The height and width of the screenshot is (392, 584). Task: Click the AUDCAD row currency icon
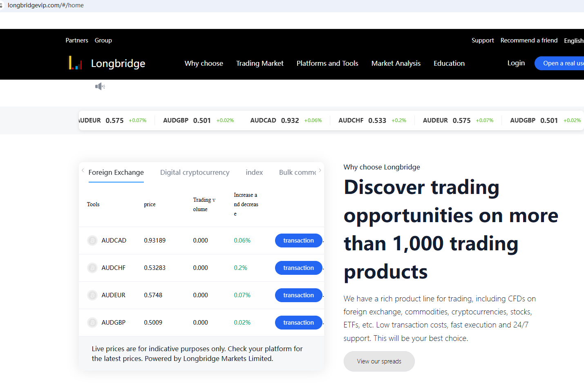[92, 241]
